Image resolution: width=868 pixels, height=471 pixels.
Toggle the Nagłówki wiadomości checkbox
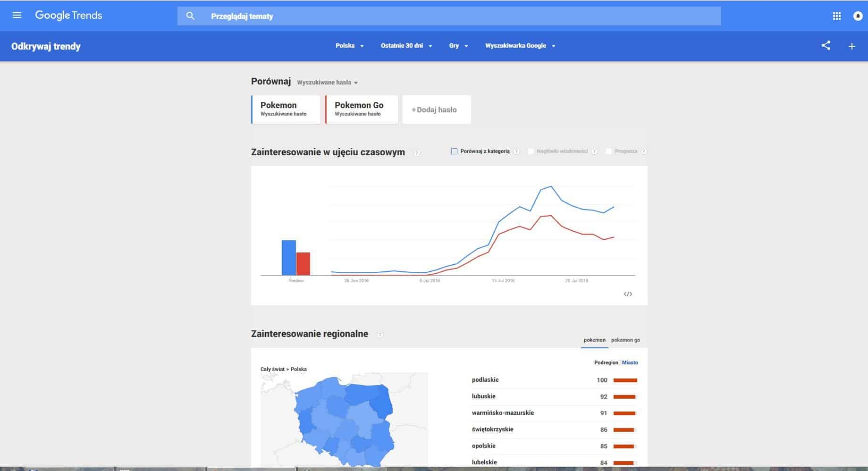[x=531, y=151]
